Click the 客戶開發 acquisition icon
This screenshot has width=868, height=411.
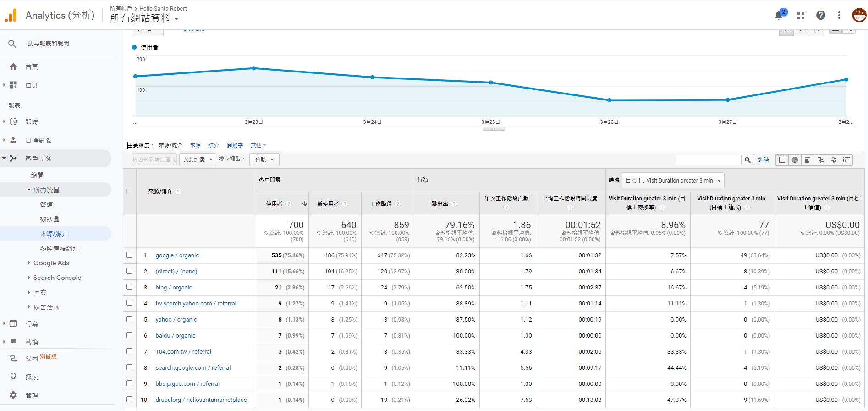(13, 159)
